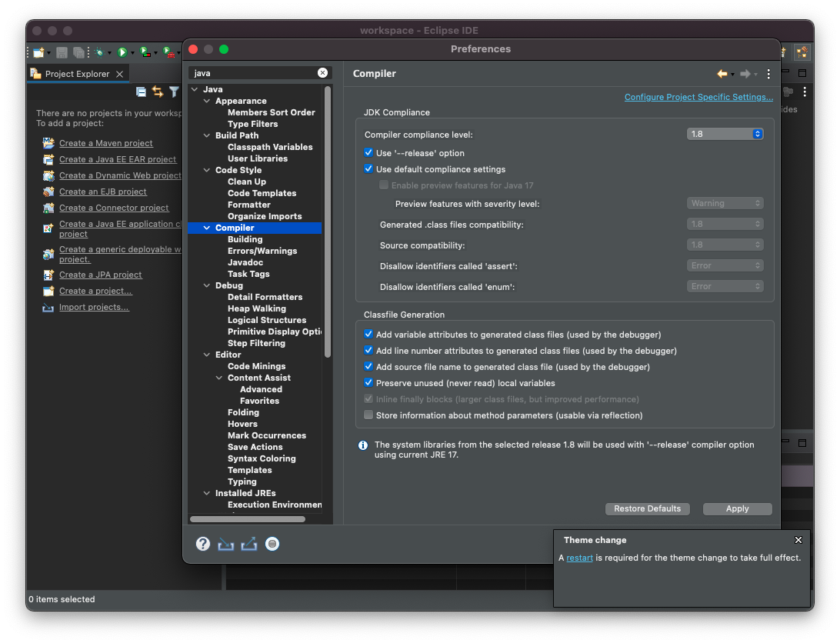Viewport: 840px width, 643px height.
Task: Open Preferences help question mark
Action: click(202, 545)
